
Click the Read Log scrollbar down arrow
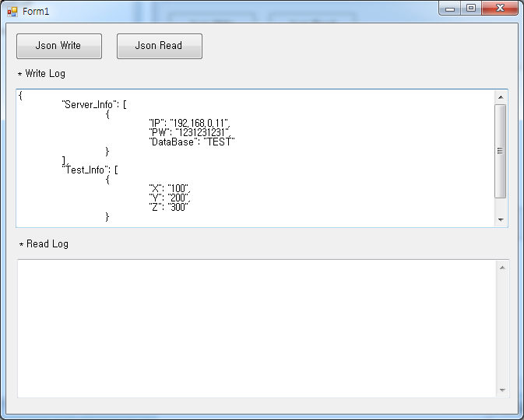(502, 390)
